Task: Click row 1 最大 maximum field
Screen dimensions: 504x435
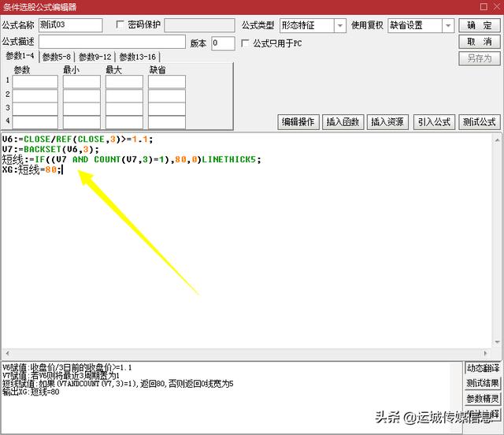Action: [124, 81]
